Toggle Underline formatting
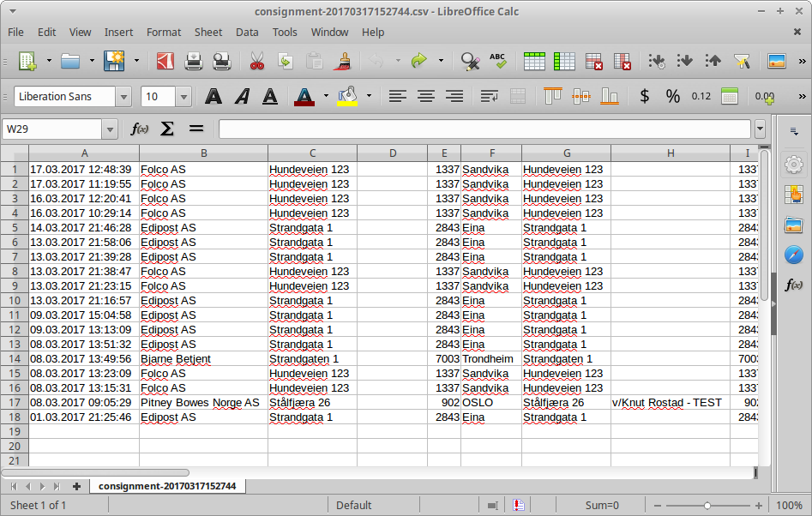 [x=270, y=96]
